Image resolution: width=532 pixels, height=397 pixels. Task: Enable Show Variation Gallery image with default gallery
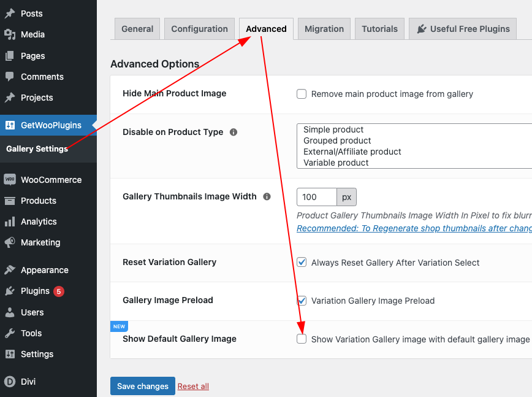[x=302, y=339]
